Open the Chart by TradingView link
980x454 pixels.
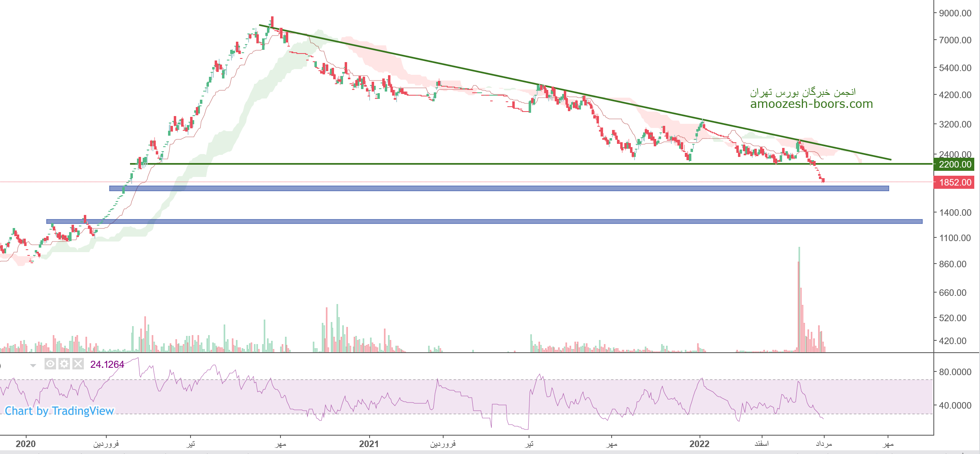click(59, 411)
